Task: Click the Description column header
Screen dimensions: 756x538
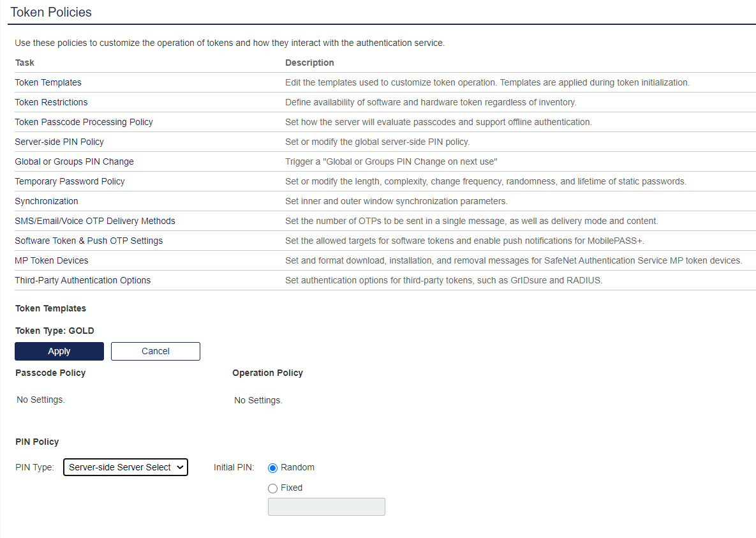Action: [309, 63]
